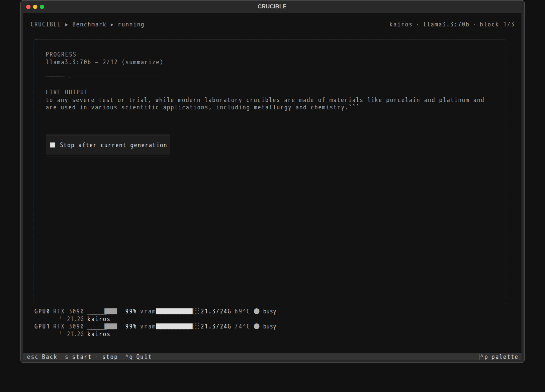Click the s start footer shortcut
The width and height of the screenshot is (545, 392).
point(78,357)
